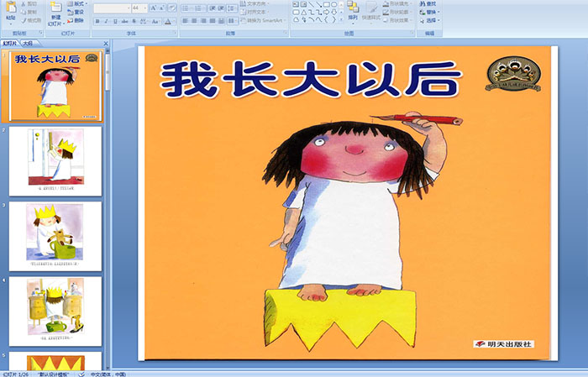This screenshot has width=588, height=377.
Task: Open Shape Outline (形状轮廓) options
Action: pos(398,12)
